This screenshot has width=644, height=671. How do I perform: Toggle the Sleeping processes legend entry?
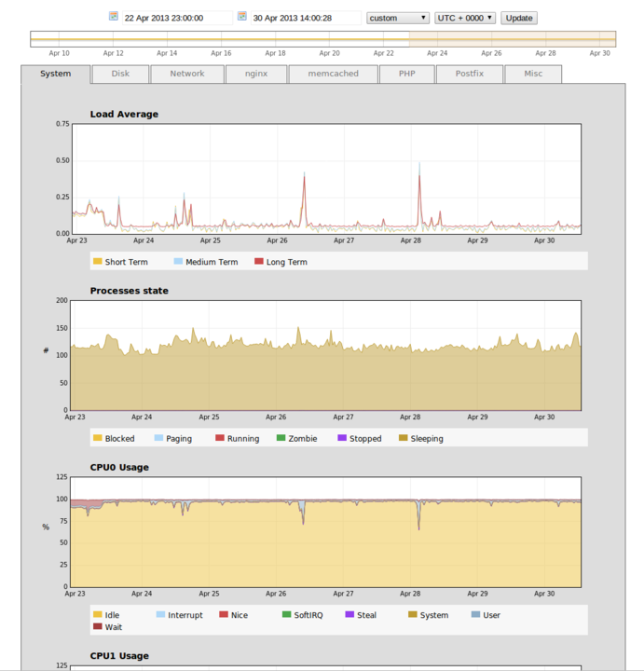[x=403, y=438]
